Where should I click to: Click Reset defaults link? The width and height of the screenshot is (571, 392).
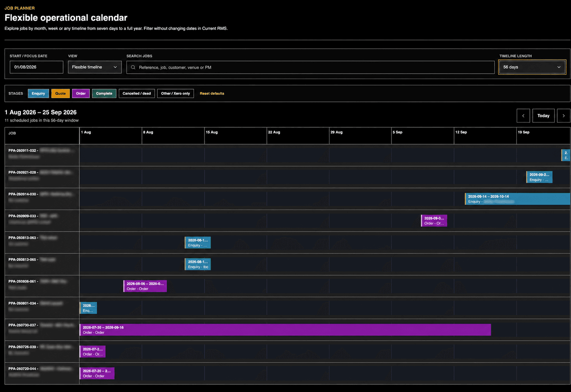coord(212,94)
